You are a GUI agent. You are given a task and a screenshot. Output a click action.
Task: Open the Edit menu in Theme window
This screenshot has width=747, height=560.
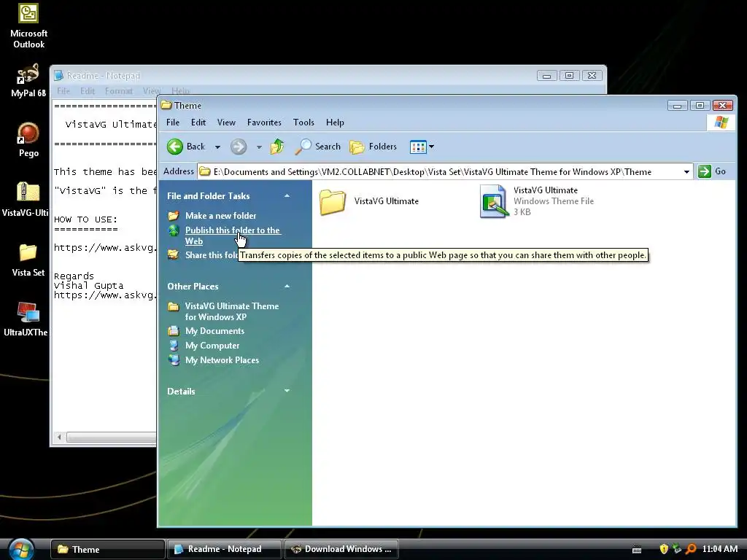(198, 122)
